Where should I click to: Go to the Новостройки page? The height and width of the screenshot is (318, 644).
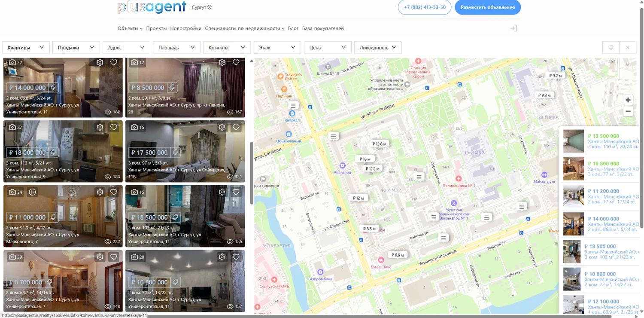click(186, 28)
